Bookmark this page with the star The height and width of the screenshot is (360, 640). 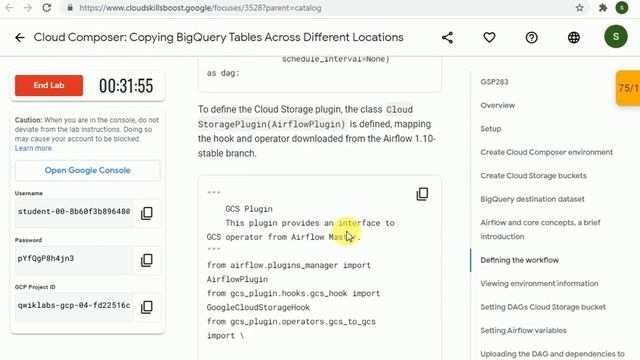pyautogui.click(x=580, y=8)
